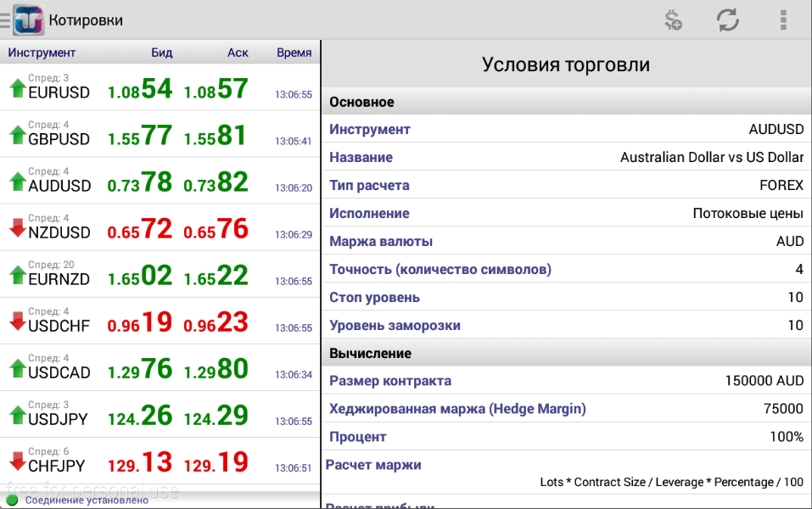Open the USDCAD quote row

point(160,368)
